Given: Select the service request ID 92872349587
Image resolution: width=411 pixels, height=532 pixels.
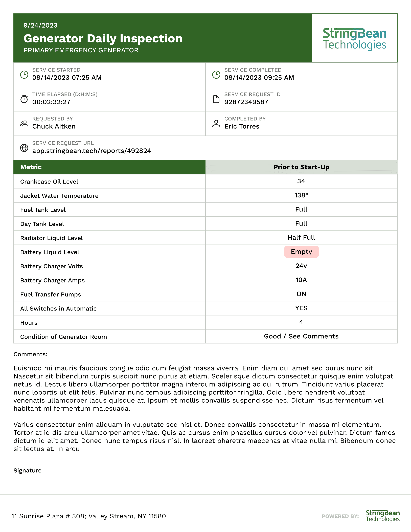Looking at the screenshot, I should (246, 102).
